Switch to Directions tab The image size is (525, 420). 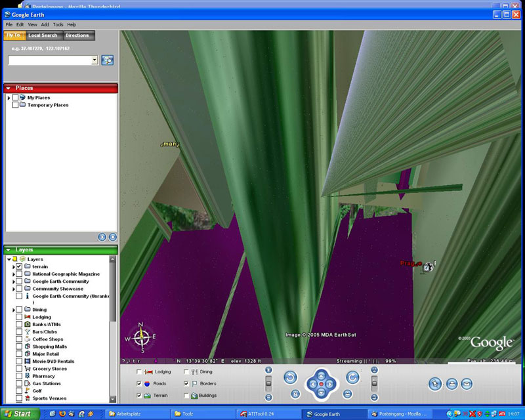pyautogui.click(x=77, y=35)
